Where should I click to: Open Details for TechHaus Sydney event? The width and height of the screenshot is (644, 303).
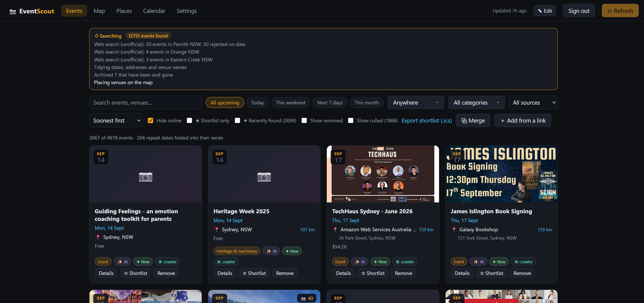(x=343, y=273)
